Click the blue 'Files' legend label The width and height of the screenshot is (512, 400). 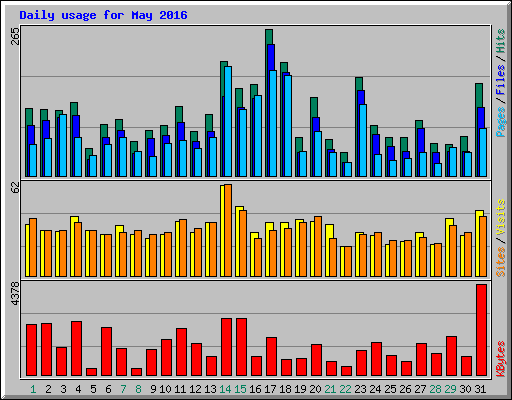click(501, 80)
